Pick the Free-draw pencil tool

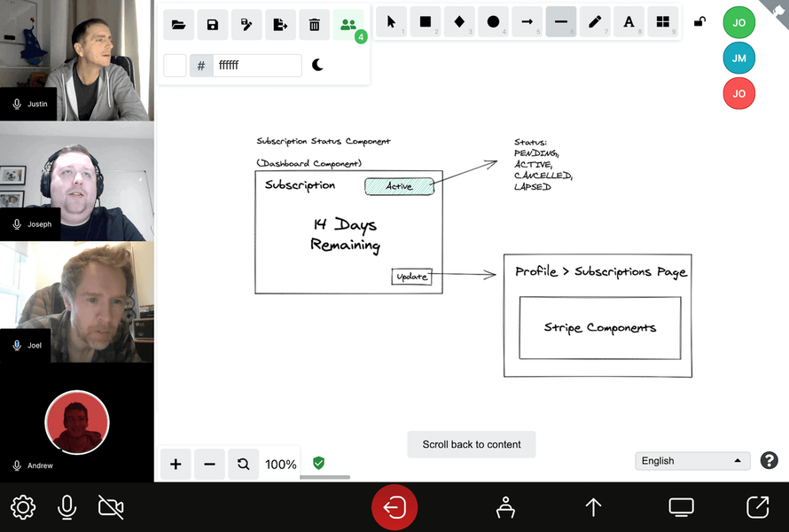pyautogui.click(x=595, y=22)
